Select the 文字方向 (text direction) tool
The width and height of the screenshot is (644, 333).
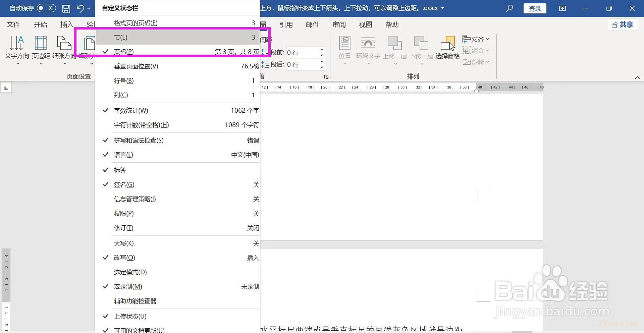click(x=17, y=49)
